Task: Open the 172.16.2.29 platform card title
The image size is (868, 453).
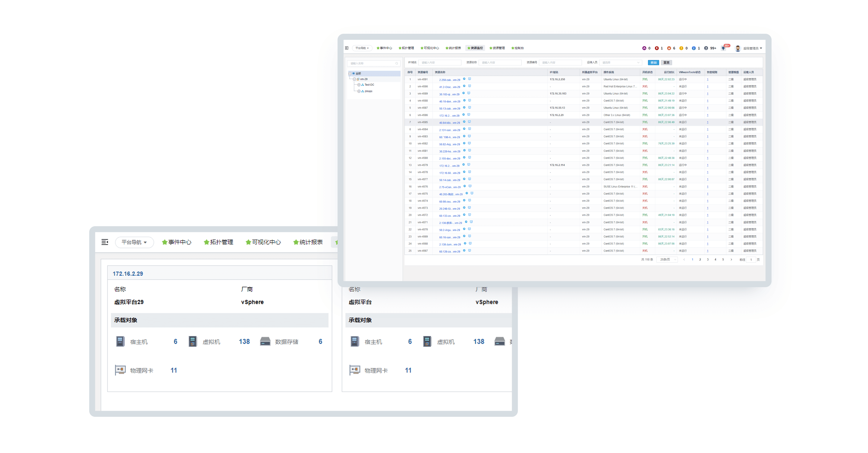Action: (x=128, y=274)
